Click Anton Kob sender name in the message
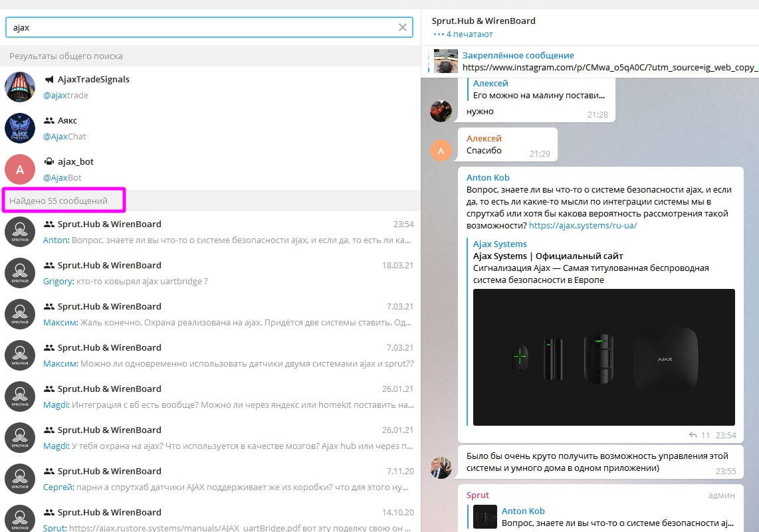The height and width of the screenshot is (532, 759). coord(487,177)
